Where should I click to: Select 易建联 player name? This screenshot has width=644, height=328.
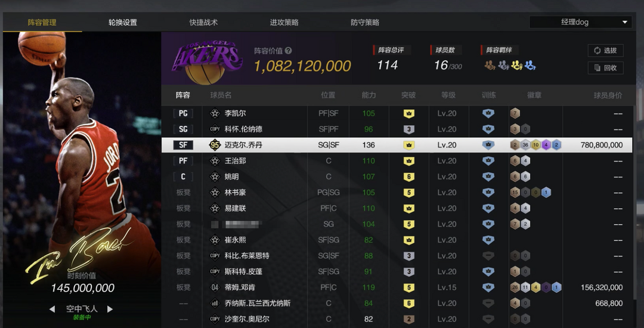pyautogui.click(x=236, y=209)
